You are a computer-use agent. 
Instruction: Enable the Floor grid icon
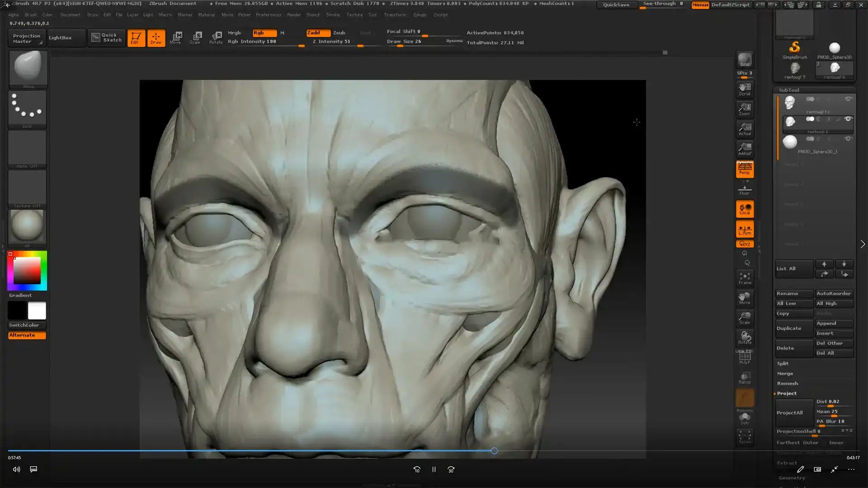point(745,189)
